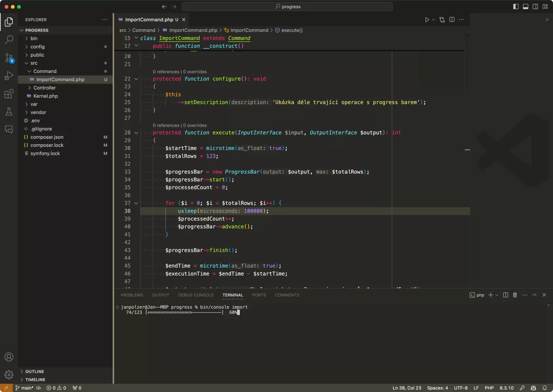Image resolution: width=553 pixels, height=392 pixels.
Task: Open errors and warnings status item
Action: pyautogui.click(x=56, y=388)
